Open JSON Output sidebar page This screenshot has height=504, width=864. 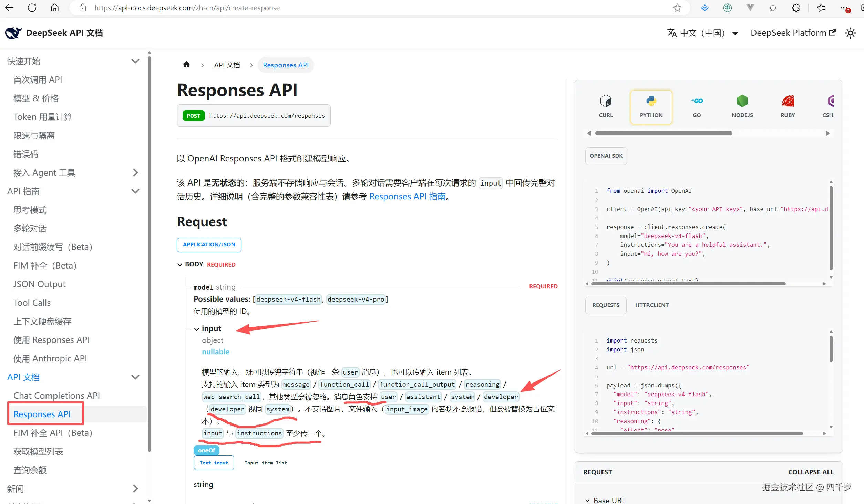click(x=39, y=284)
